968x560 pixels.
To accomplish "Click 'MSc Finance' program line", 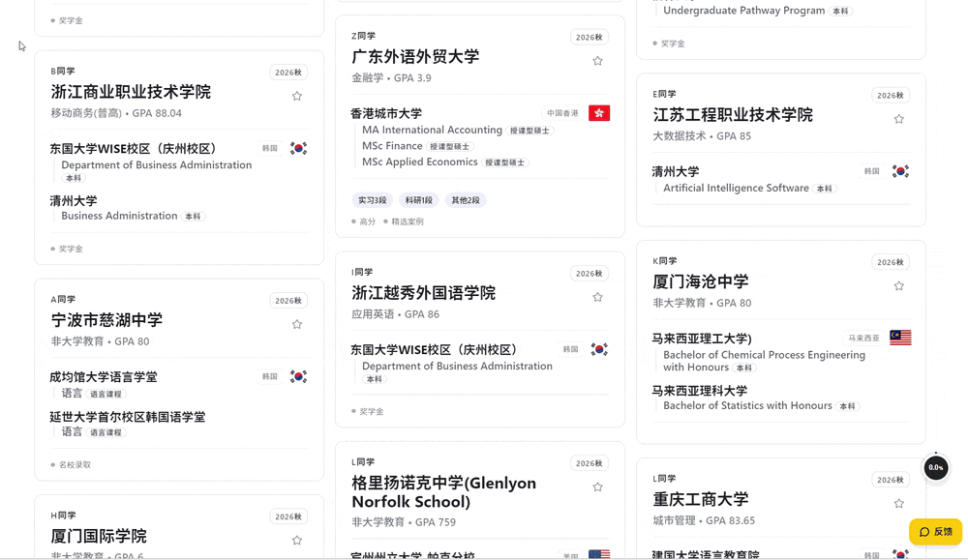I will click(x=392, y=145).
